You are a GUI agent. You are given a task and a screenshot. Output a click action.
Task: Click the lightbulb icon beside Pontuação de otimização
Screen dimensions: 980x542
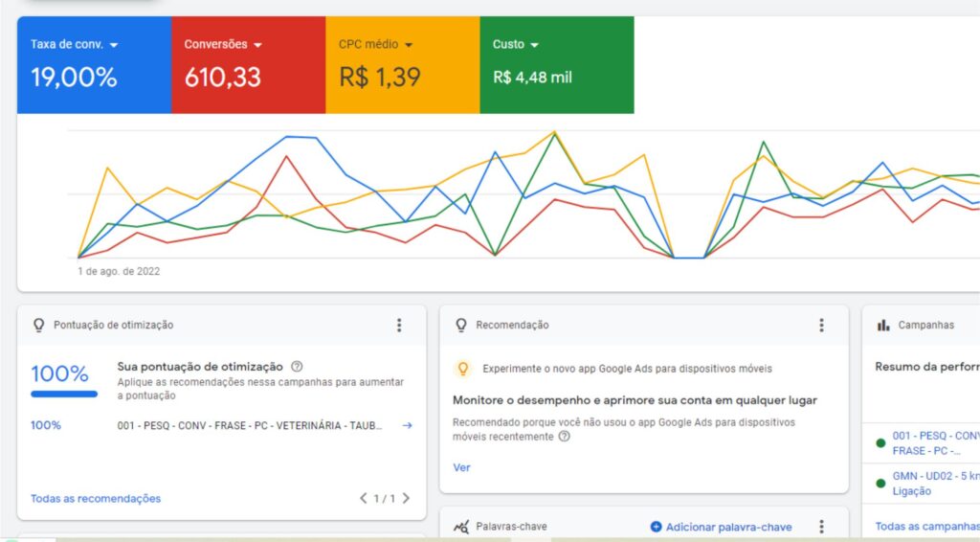pyautogui.click(x=38, y=325)
